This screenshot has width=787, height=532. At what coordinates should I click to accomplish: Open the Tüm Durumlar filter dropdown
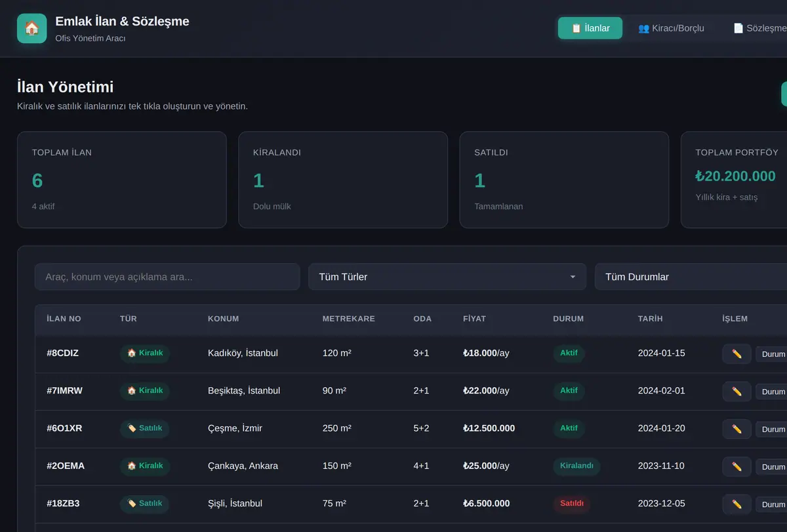[x=691, y=277]
